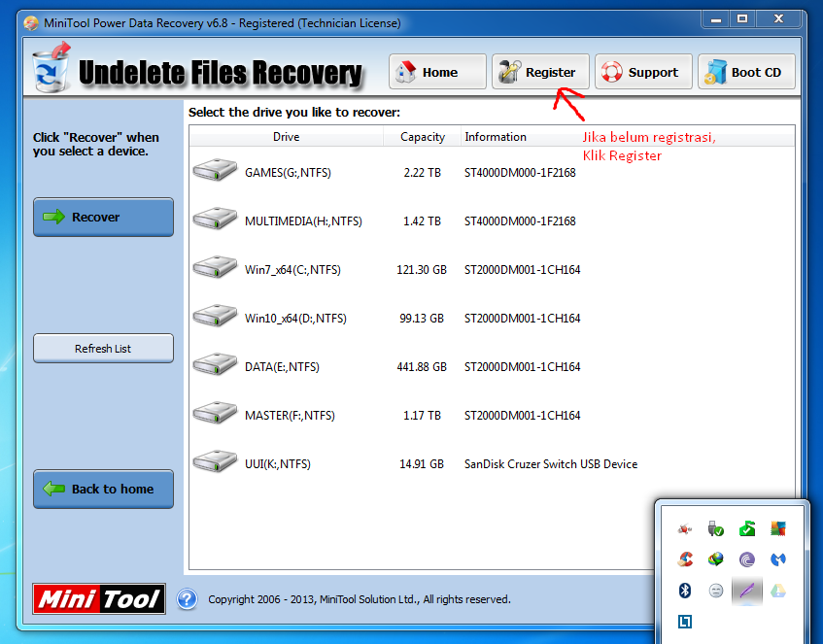Image resolution: width=823 pixels, height=644 pixels.
Task: Open the Boot CD button
Action: pyautogui.click(x=746, y=72)
